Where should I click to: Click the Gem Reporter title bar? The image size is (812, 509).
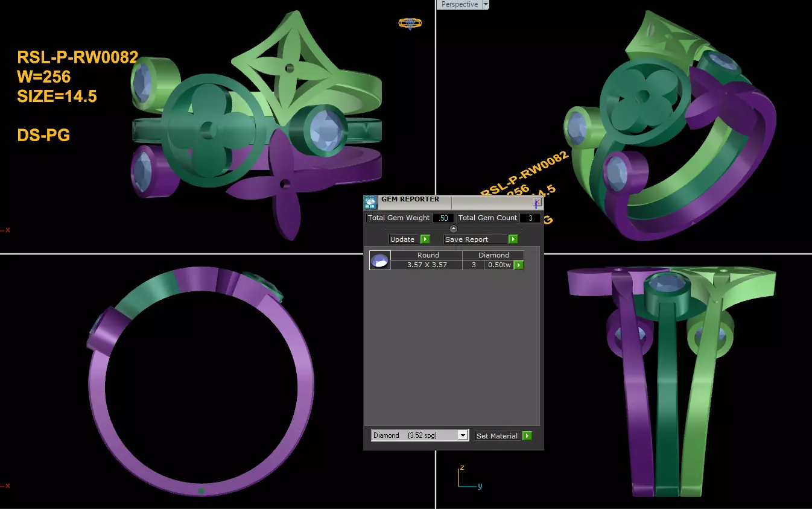454,203
